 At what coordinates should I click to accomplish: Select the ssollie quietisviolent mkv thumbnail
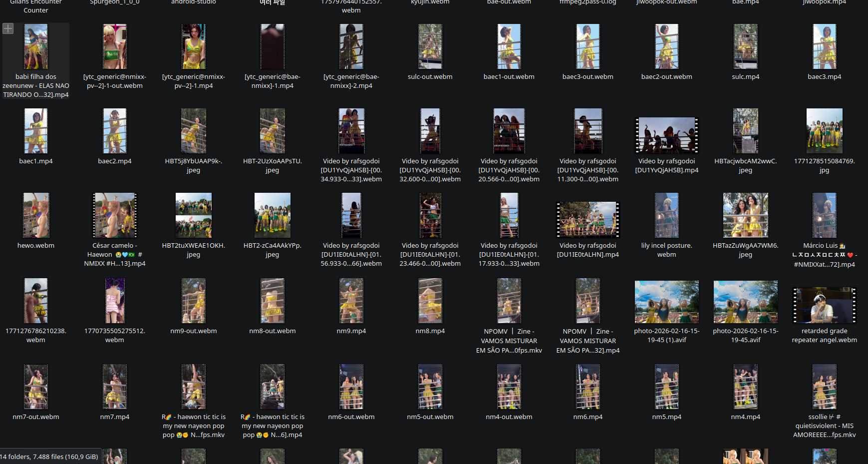coord(825,387)
